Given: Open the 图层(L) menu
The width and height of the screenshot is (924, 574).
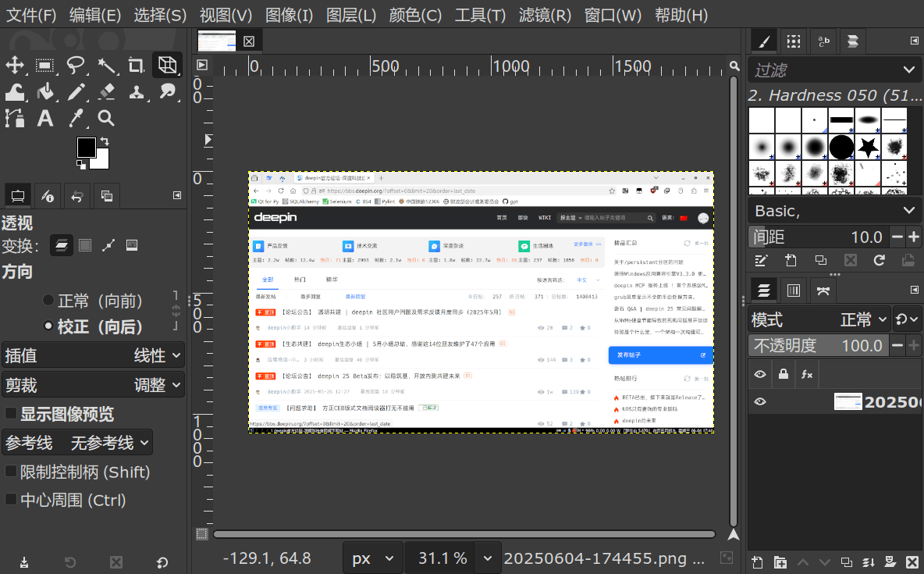Looking at the screenshot, I should [x=350, y=15].
